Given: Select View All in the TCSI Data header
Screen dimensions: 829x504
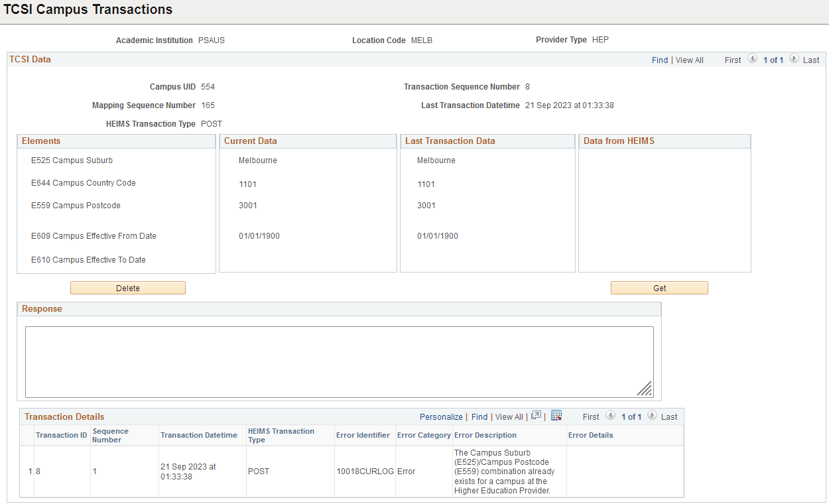Looking at the screenshot, I should [x=690, y=60].
